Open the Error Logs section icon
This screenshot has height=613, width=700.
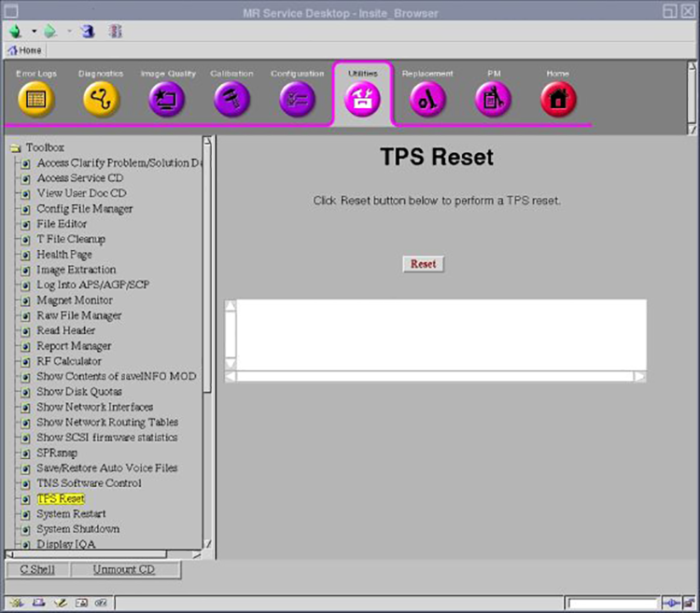click(36, 100)
